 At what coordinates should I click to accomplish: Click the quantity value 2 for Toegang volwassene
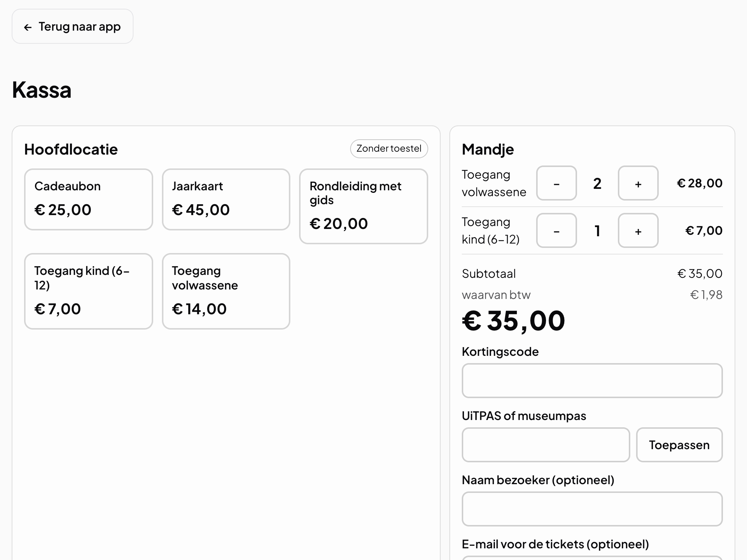coord(597,183)
